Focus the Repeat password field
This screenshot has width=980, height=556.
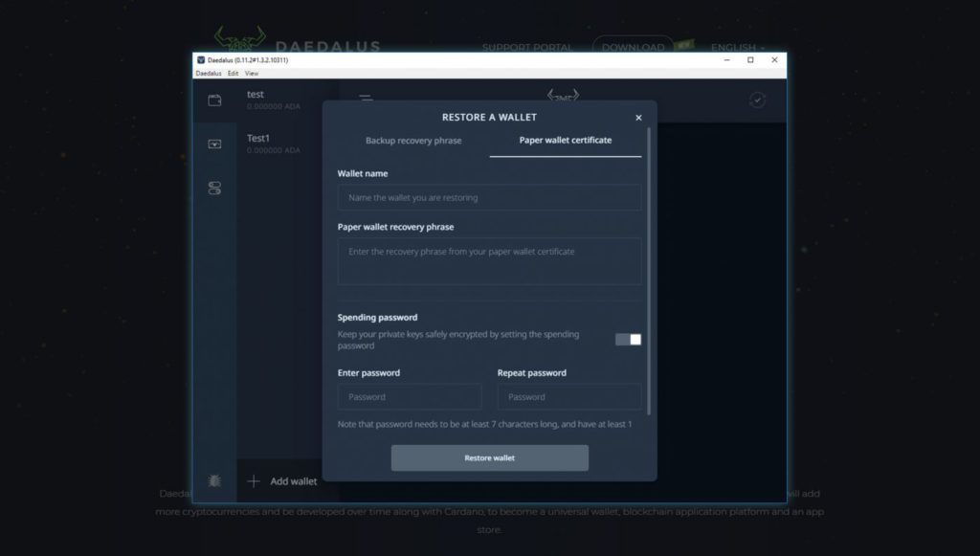tap(569, 397)
